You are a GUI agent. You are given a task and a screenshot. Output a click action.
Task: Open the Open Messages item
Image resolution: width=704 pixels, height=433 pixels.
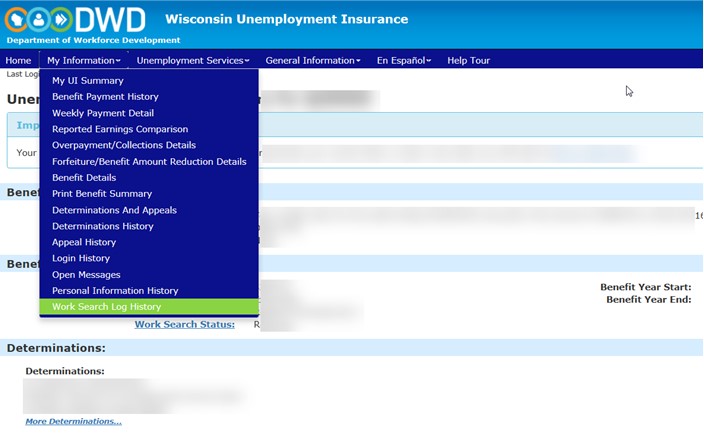[x=86, y=275]
